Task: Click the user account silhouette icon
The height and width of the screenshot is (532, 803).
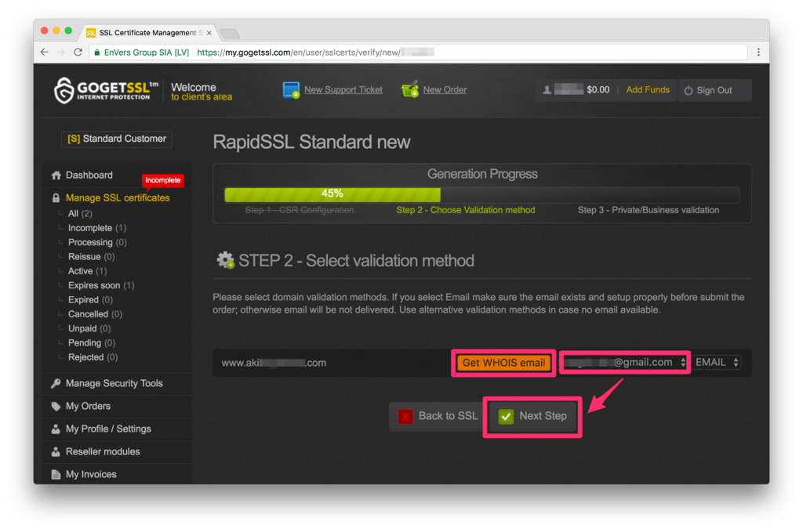Action: click(547, 90)
